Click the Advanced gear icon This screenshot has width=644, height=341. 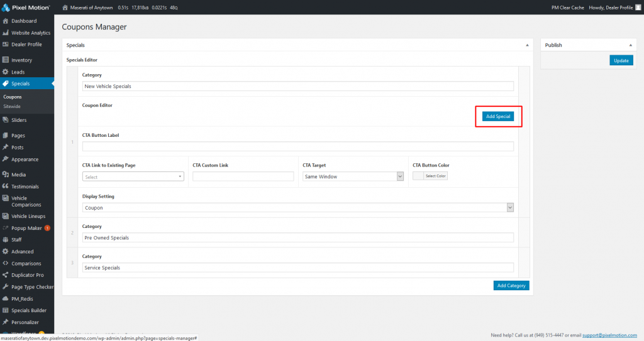point(5,252)
